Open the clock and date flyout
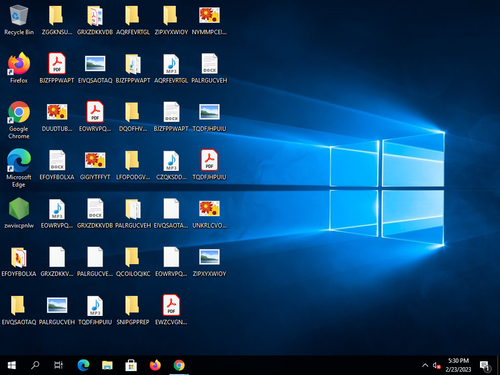 tap(458, 365)
